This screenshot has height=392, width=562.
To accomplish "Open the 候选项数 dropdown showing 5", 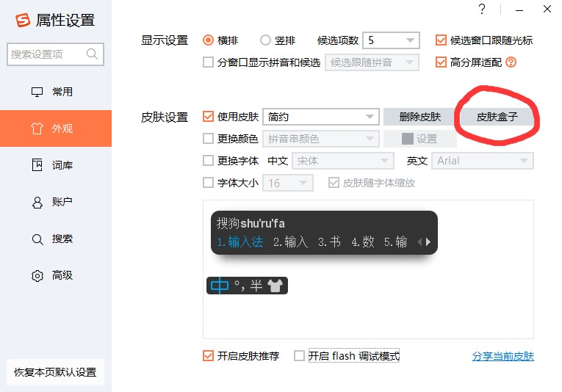I will (391, 40).
